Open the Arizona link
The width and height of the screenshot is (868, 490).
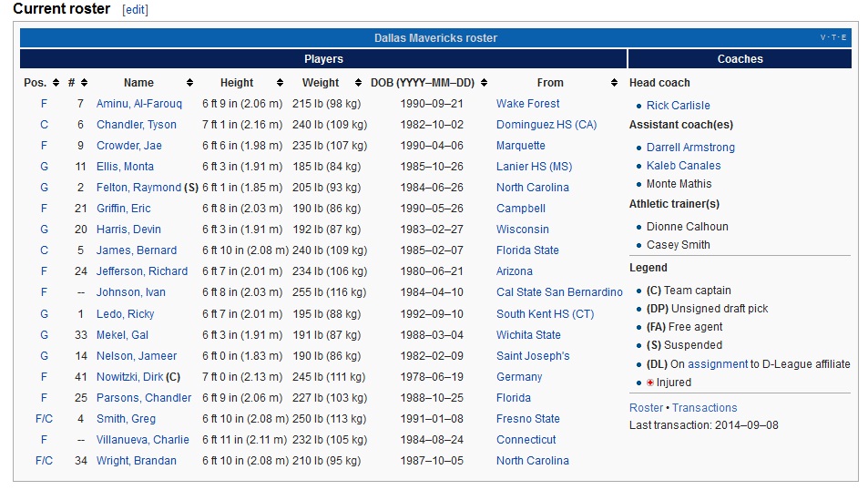(x=515, y=271)
